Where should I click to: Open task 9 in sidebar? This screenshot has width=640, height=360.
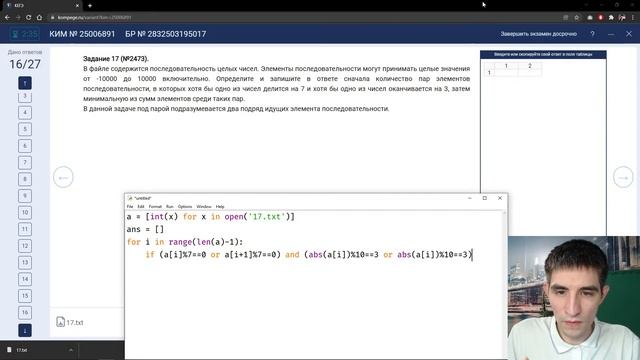tap(25, 196)
